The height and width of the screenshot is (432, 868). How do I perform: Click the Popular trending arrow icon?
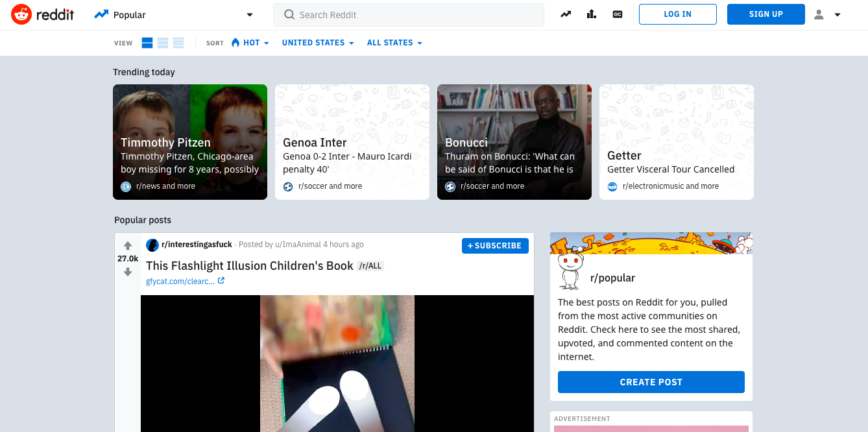point(101,14)
